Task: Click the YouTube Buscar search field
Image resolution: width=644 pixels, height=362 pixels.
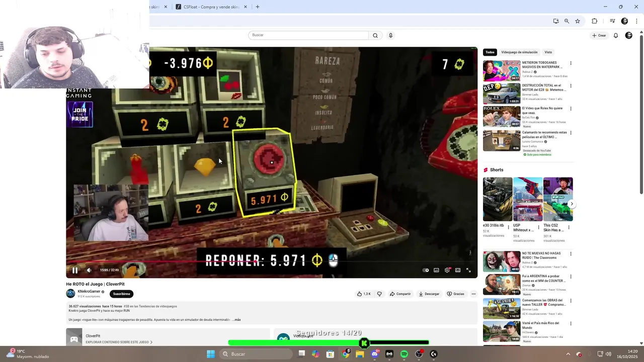Action: 308,35
